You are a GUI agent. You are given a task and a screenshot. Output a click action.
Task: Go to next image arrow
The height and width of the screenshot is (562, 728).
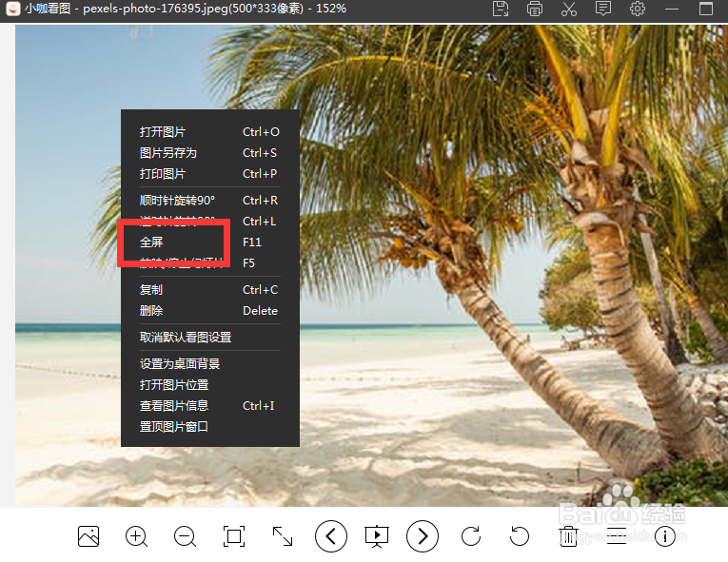422,536
